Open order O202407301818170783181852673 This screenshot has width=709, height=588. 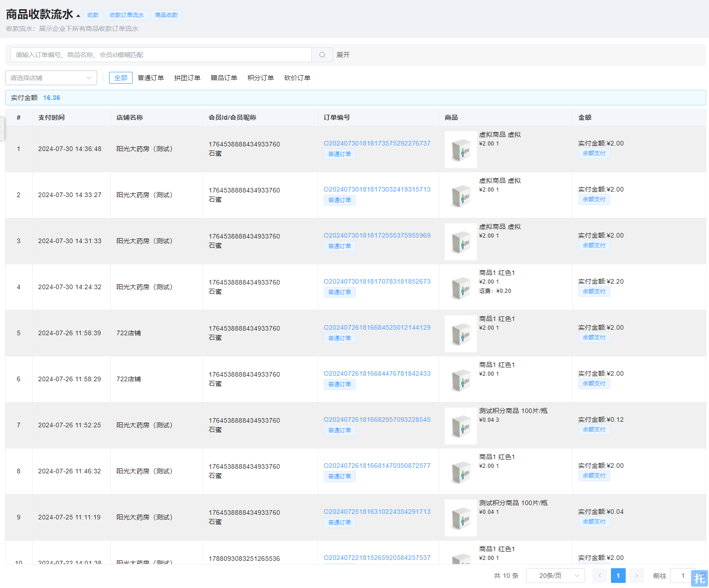(377, 281)
